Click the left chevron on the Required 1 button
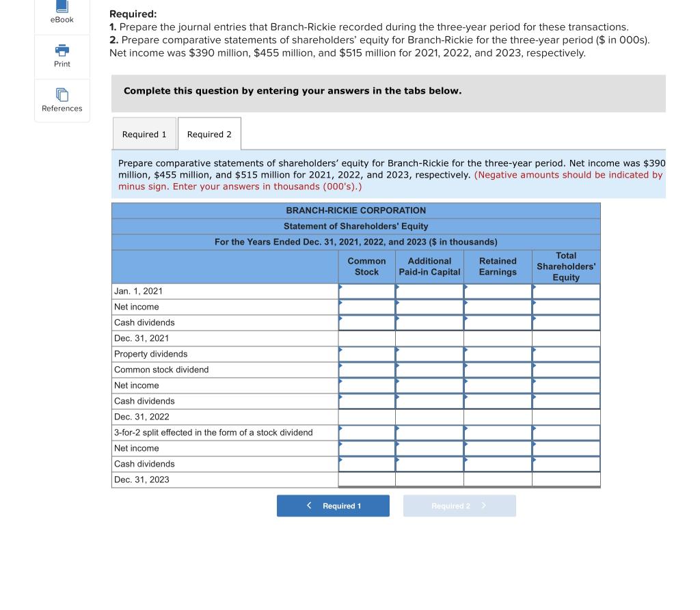This screenshot has width=700, height=610. tap(308, 505)
